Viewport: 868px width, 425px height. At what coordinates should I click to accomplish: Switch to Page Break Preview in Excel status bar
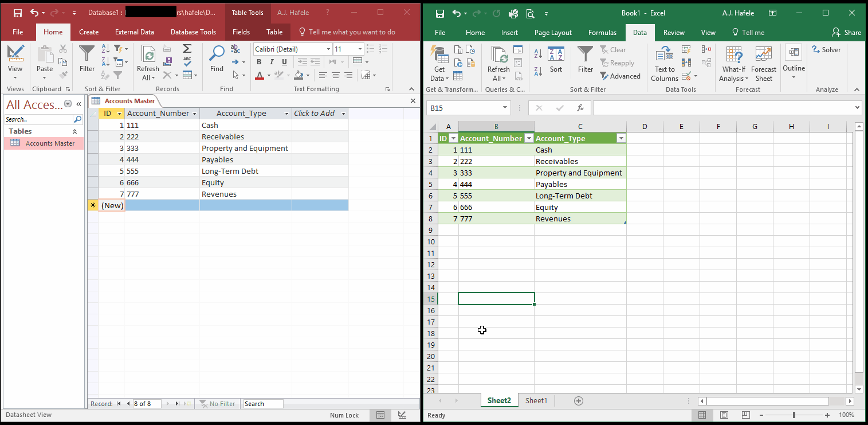(745, 415)
